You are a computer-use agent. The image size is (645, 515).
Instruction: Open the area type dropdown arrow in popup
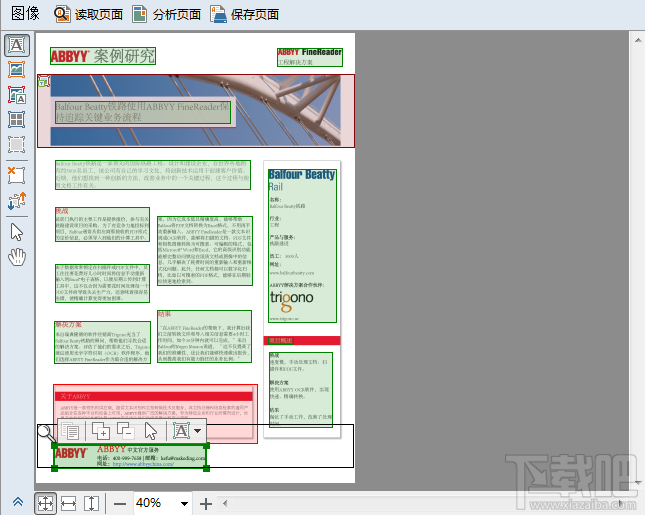pos(198,431)
